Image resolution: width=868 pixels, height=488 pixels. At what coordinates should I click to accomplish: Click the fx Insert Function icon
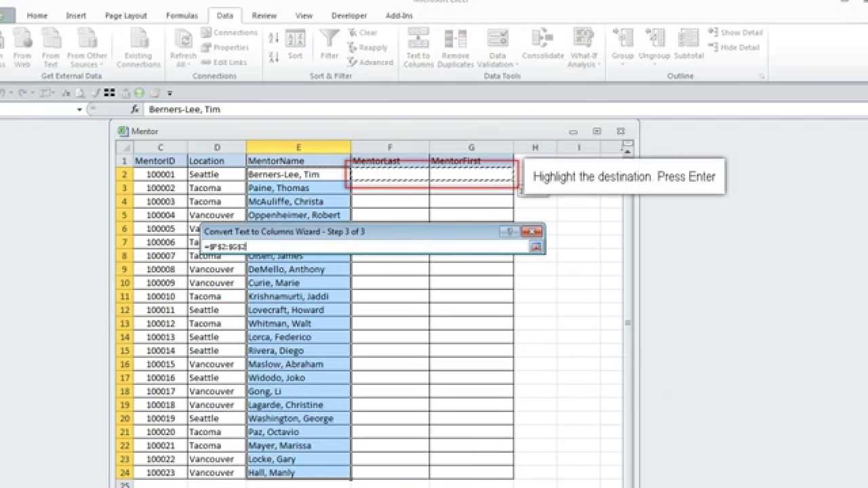(x=135, y=109)
